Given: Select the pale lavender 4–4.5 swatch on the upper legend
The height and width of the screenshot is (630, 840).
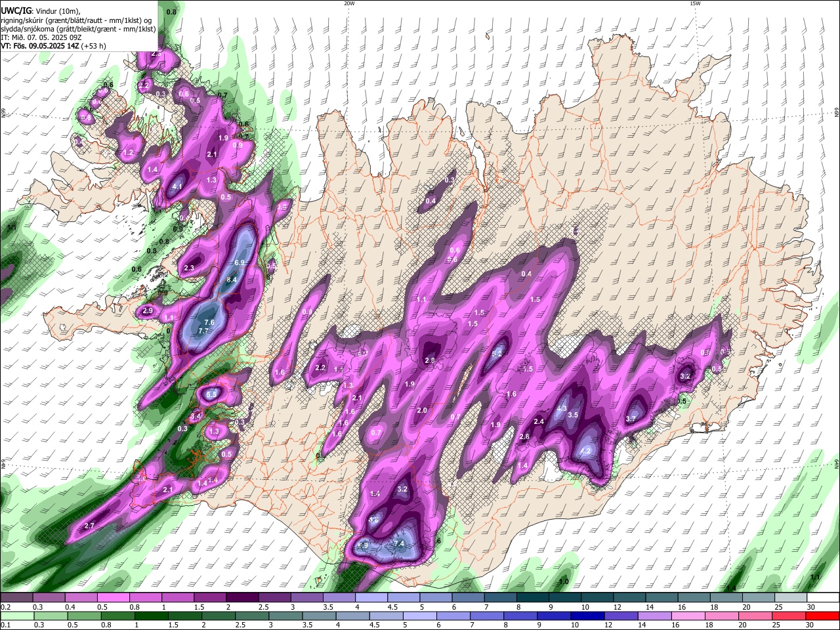Looking at the screenshot, I should [371, 598].
